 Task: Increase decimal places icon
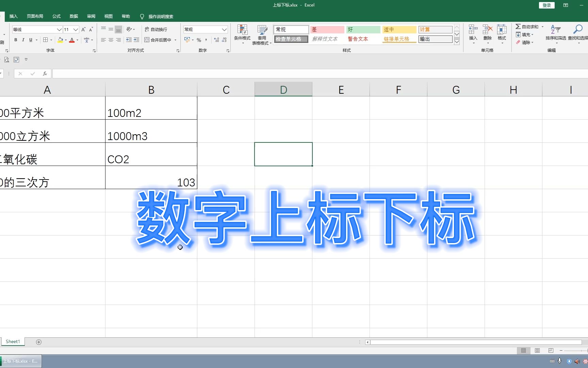point(217,40)
